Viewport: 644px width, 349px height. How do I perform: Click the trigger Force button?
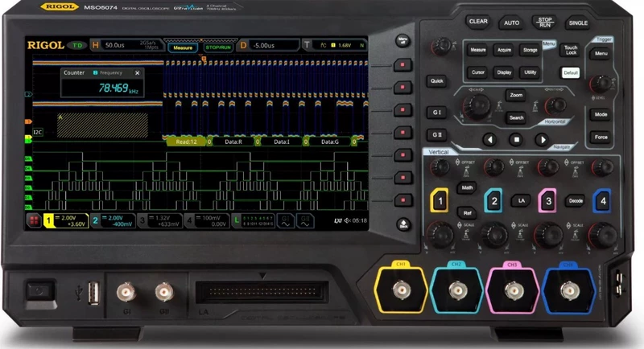tap(601, 137)
